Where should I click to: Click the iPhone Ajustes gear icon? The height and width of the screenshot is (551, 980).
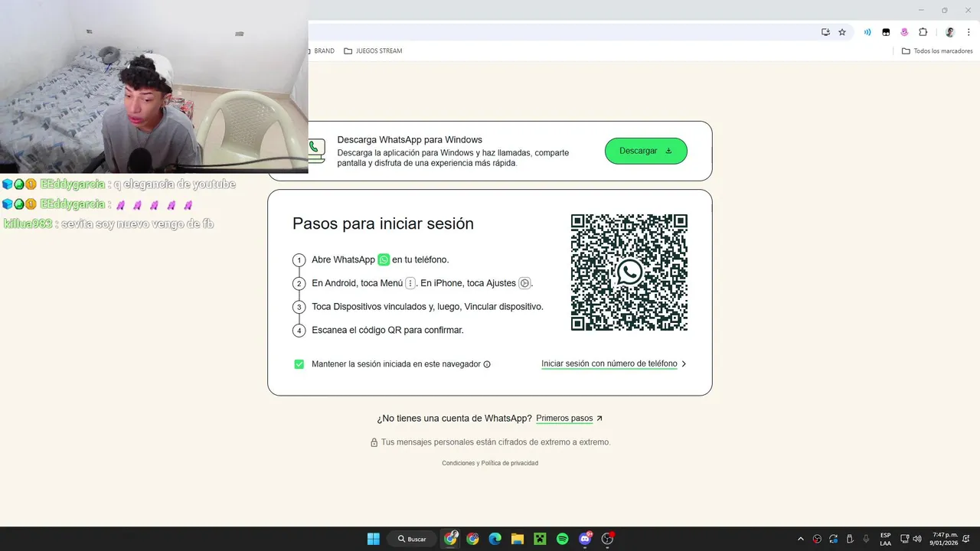click(x=524, y=283)
